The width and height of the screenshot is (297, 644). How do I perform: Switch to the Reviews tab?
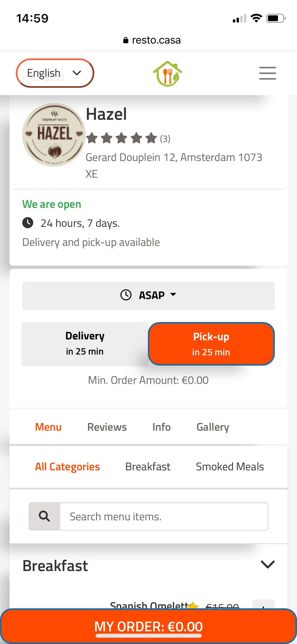tap(107, 427)
